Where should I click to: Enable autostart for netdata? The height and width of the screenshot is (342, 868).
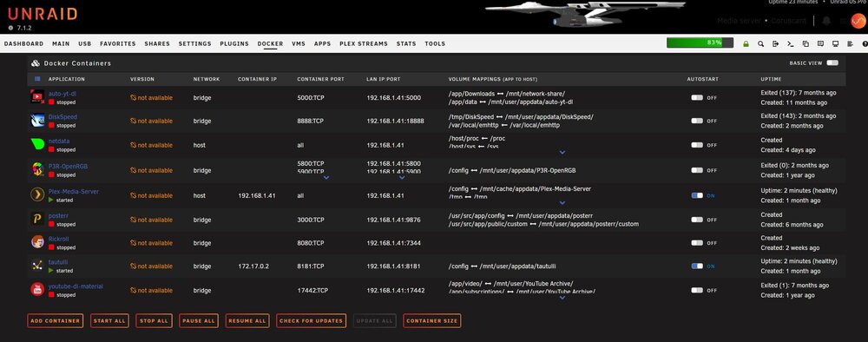697,145
